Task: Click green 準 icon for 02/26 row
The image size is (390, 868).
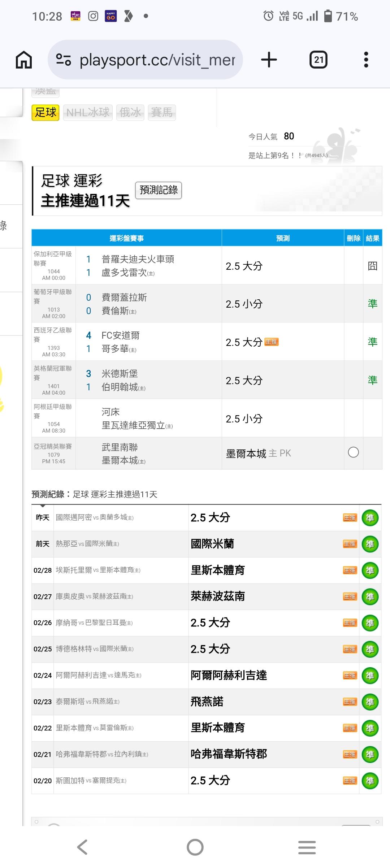Action: (370, 623)
